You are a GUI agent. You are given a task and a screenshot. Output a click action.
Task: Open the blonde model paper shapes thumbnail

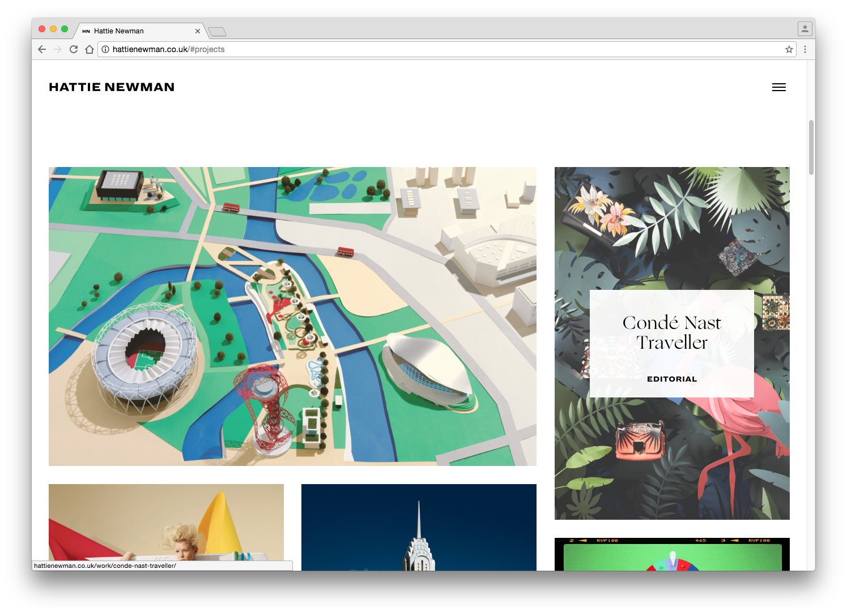point(166,521)
